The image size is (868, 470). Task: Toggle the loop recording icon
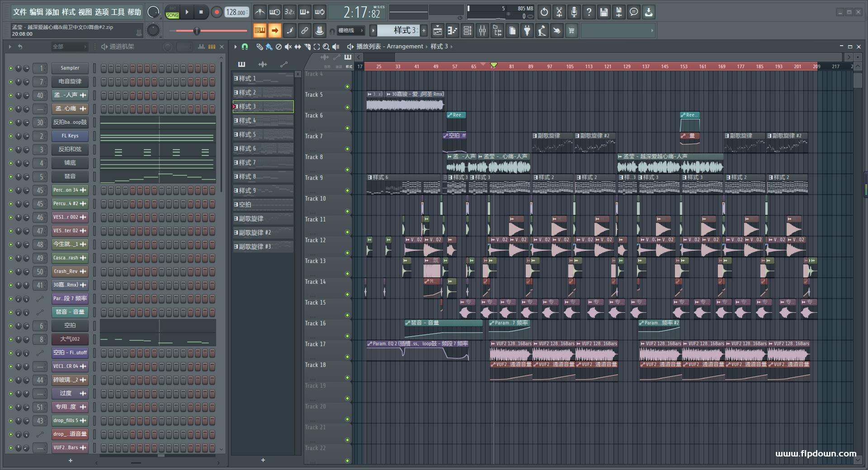click(320, 12)
